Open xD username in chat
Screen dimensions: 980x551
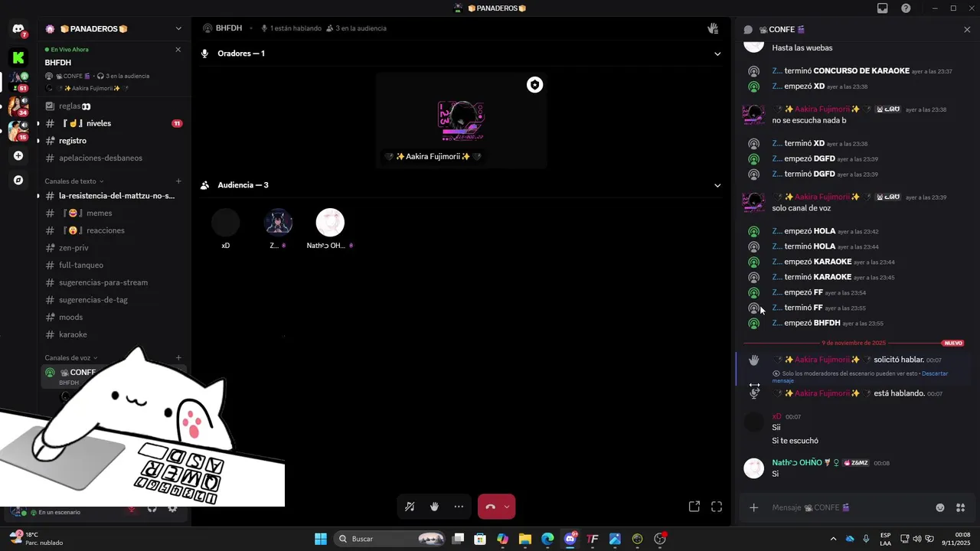pyautogui.click(x=776, y=417)
